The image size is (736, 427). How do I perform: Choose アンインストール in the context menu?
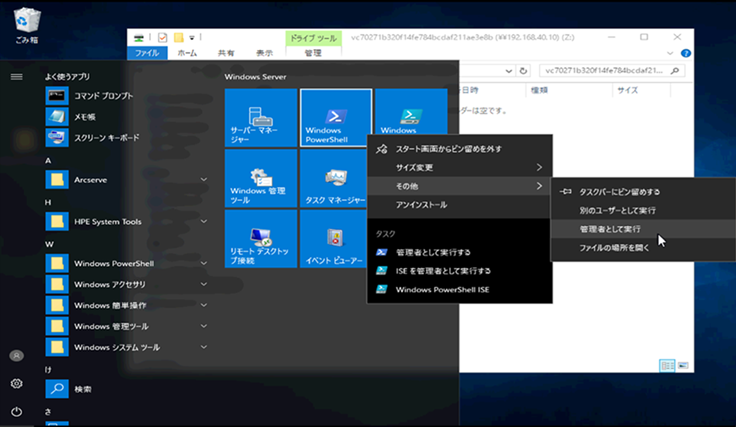pyautogui.click(x=460, y=205)
